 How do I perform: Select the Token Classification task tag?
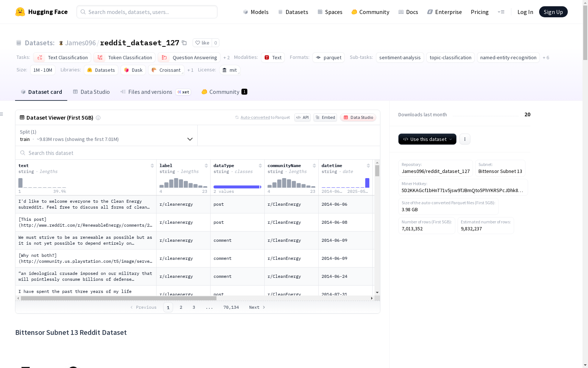124,57
